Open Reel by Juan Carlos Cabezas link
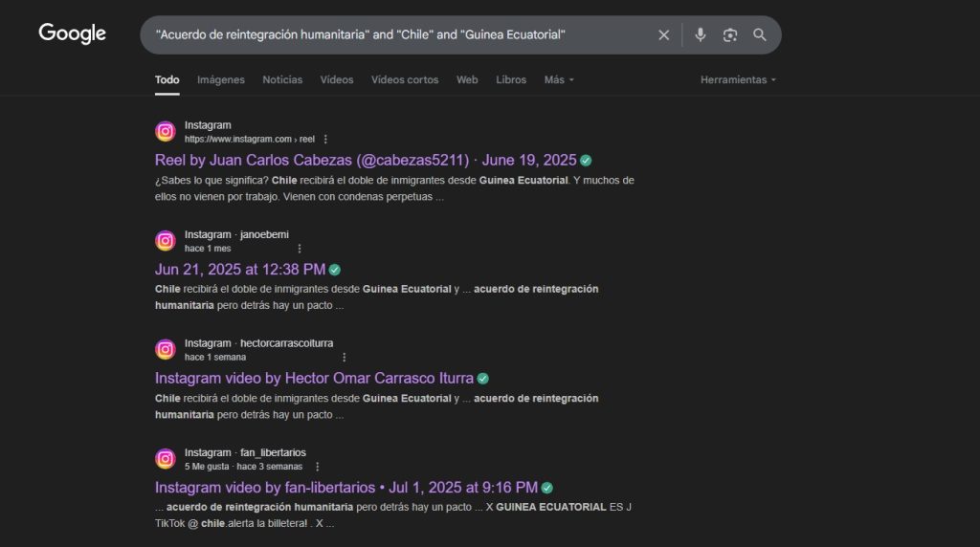The width and height of the screenshot is (980, 547). 366,161
